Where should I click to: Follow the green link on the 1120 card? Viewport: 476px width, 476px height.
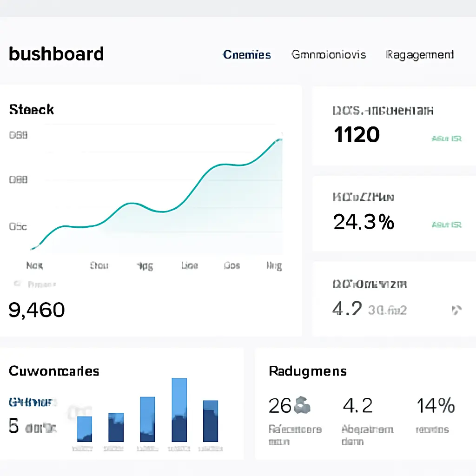447,138
